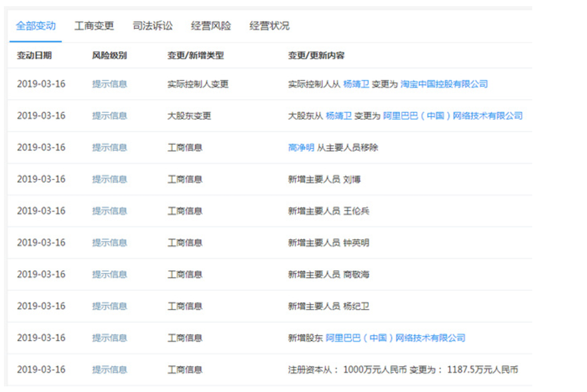Screen dimensions: 587x392
Task: Click 工商信息 in the 注册资本 row
Action: [184, 370]
